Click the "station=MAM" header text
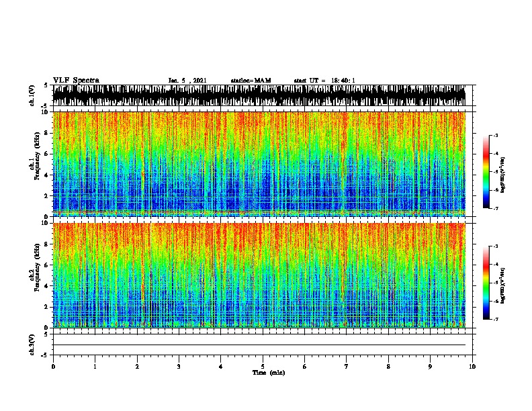Screen dimensions: 532x411 [251, 81]
